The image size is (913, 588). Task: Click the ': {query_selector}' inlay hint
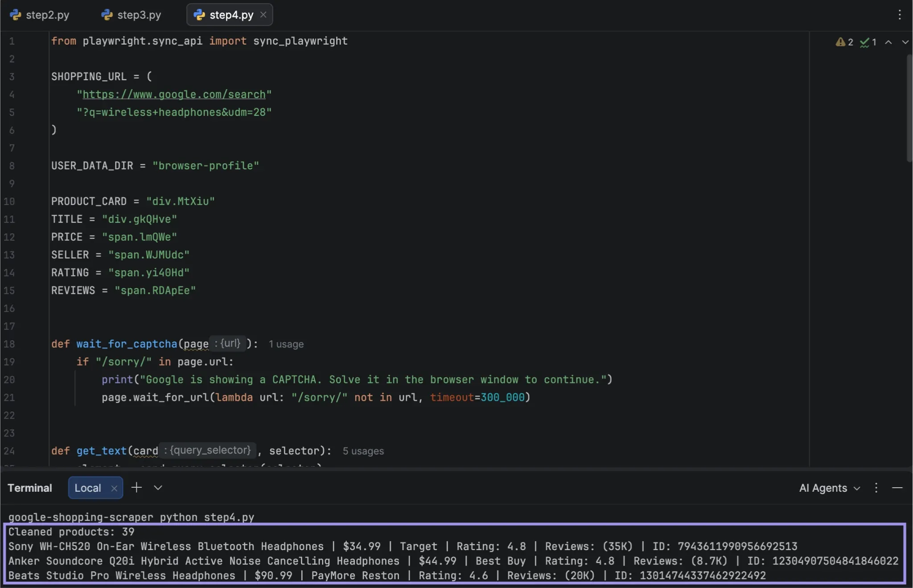[207, 450]
